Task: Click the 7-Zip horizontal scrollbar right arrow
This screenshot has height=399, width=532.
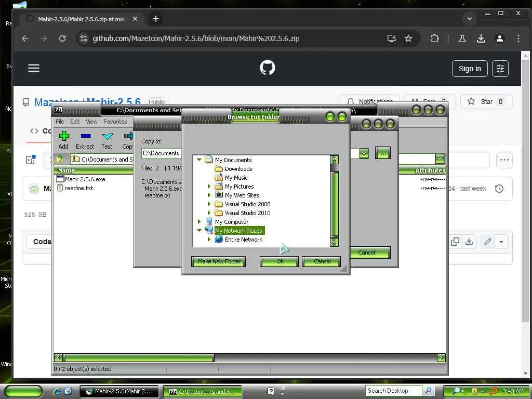Action: tap(441, 357)
